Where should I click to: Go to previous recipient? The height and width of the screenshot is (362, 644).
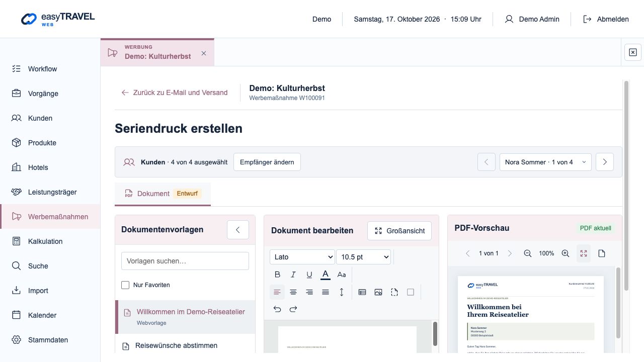[487, 162]
